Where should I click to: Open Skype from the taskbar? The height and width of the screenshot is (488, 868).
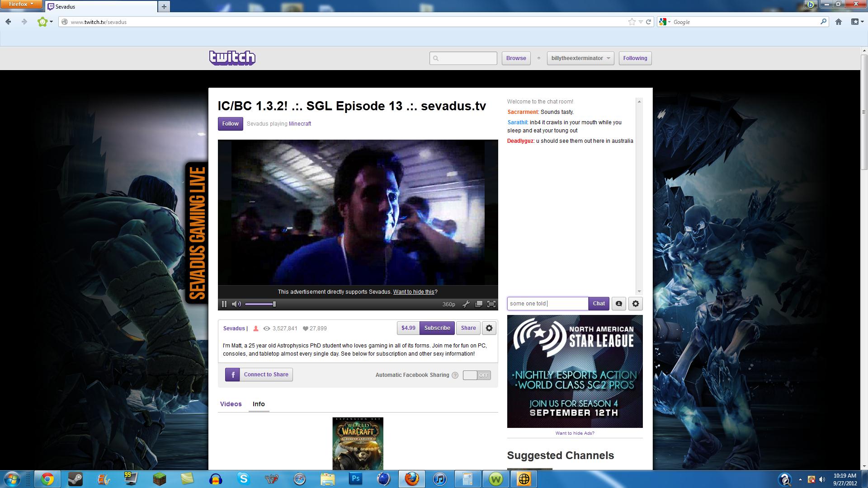[x=244, y=479]
